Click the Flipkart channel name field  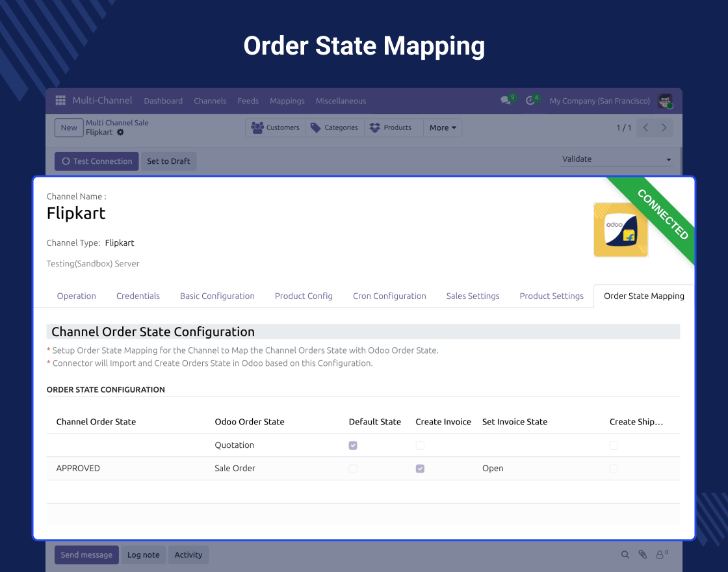pos(76,213)
